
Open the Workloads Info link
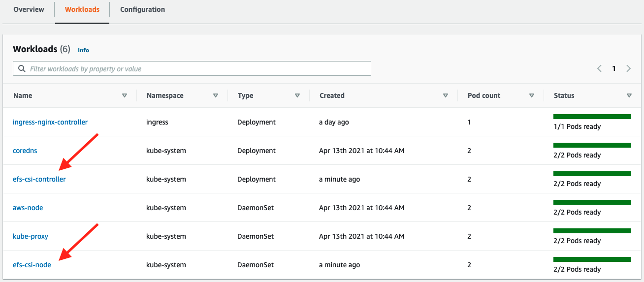tap(83, 50)
